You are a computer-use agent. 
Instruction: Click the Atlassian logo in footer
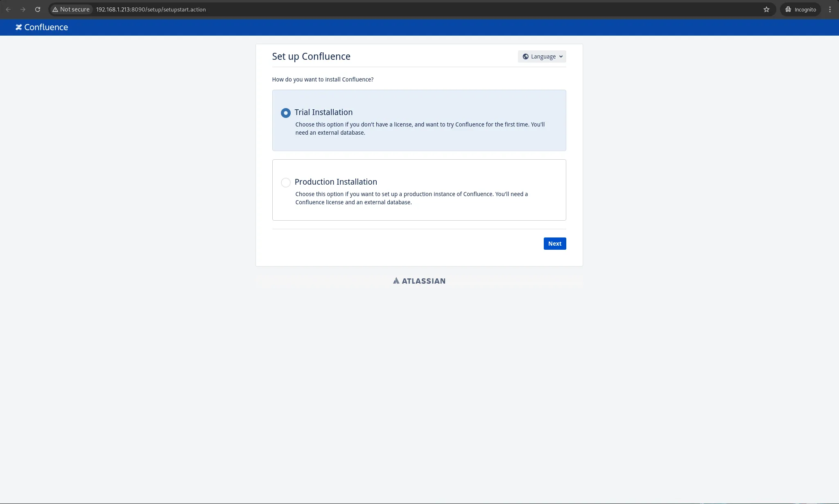(419, 281)
